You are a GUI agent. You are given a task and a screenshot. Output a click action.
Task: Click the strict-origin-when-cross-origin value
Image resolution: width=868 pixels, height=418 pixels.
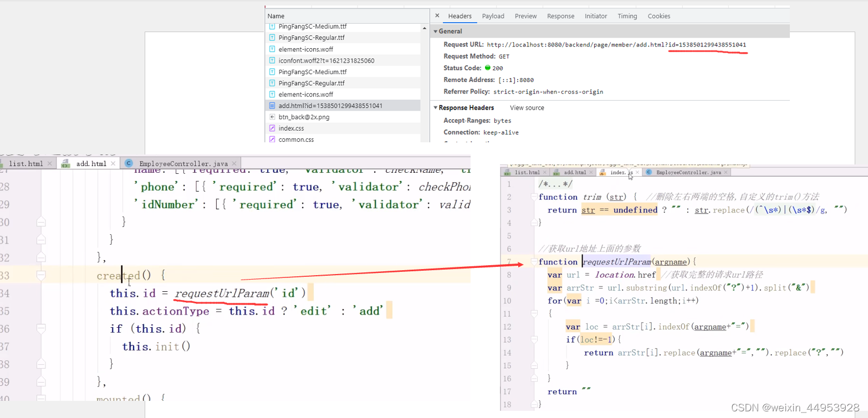coord(548,92)
